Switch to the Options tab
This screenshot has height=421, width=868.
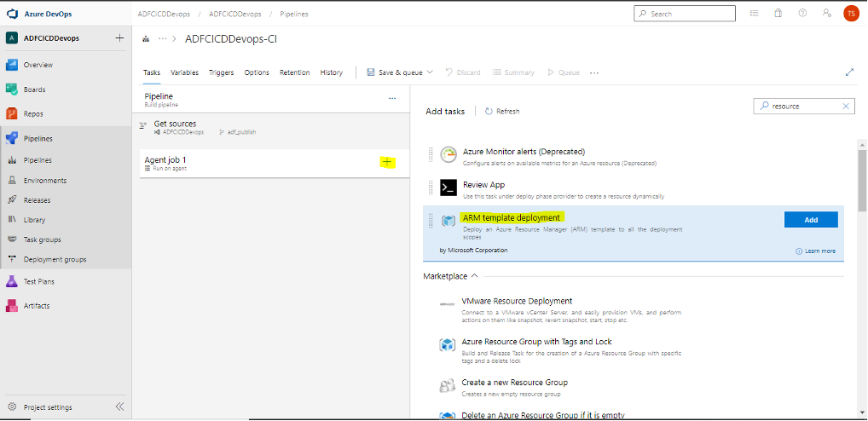tap(257, 72)
